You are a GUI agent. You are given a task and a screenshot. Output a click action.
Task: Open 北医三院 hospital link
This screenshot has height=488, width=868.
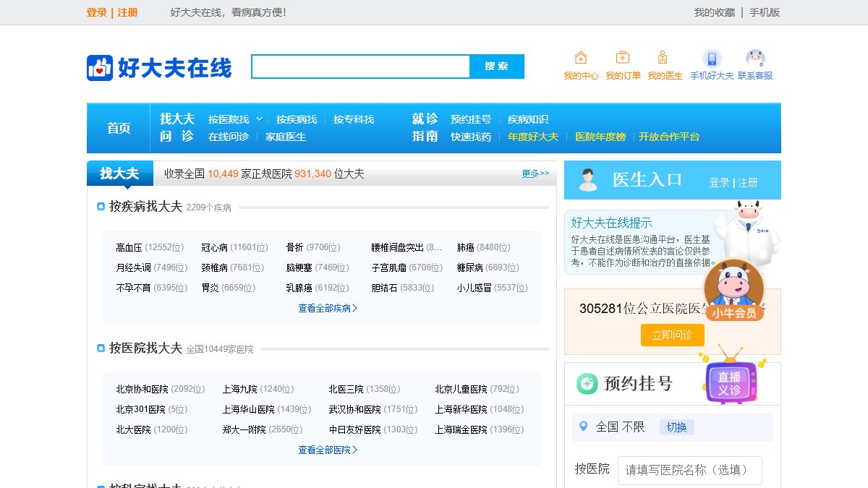point(346,389)
